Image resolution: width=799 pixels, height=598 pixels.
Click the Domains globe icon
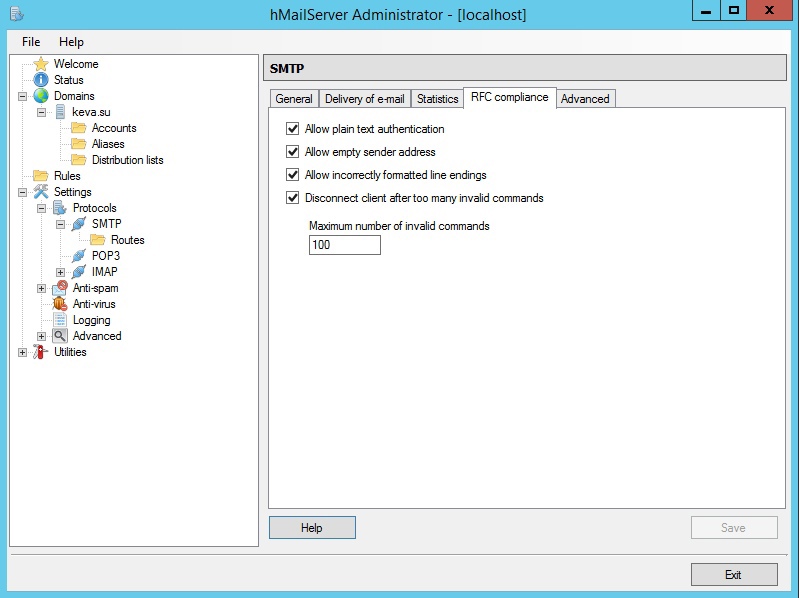[x=41, y=96]
